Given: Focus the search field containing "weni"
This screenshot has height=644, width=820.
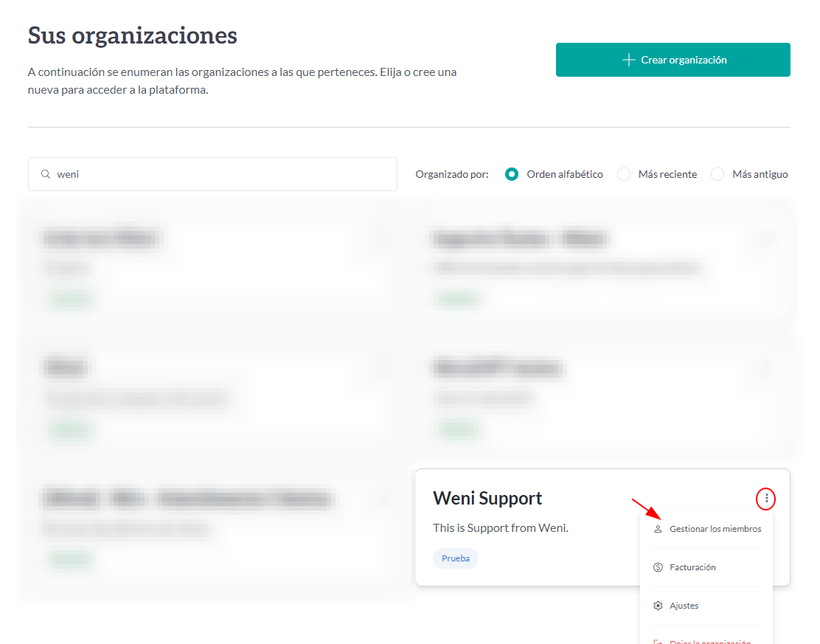Looking at the screenshot, I should (x=221, y=174).
